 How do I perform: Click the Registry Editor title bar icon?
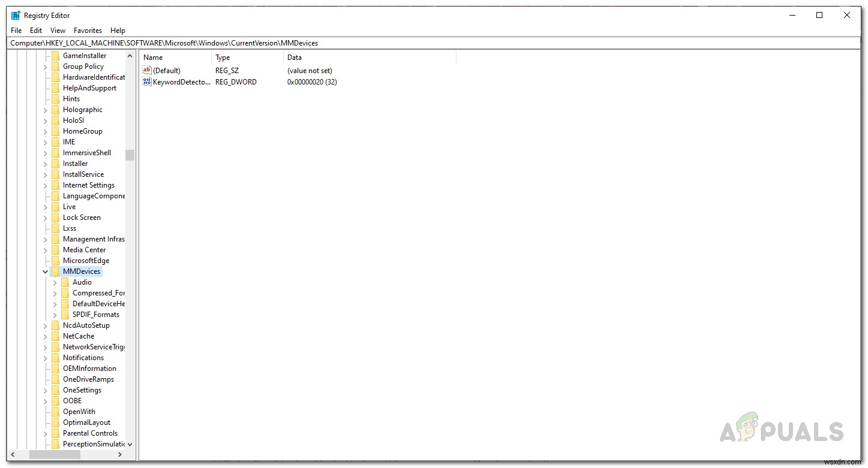click(15, 14)
